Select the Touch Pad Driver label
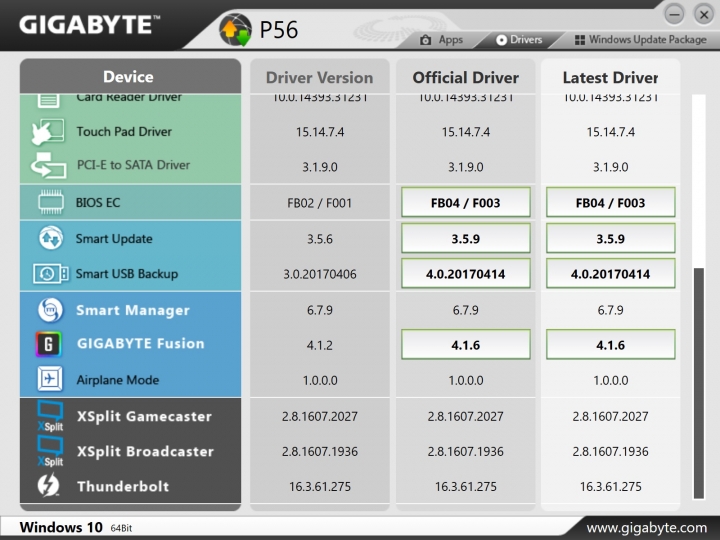The height and width of the screenshot is (540, 720). pos(124,132)
